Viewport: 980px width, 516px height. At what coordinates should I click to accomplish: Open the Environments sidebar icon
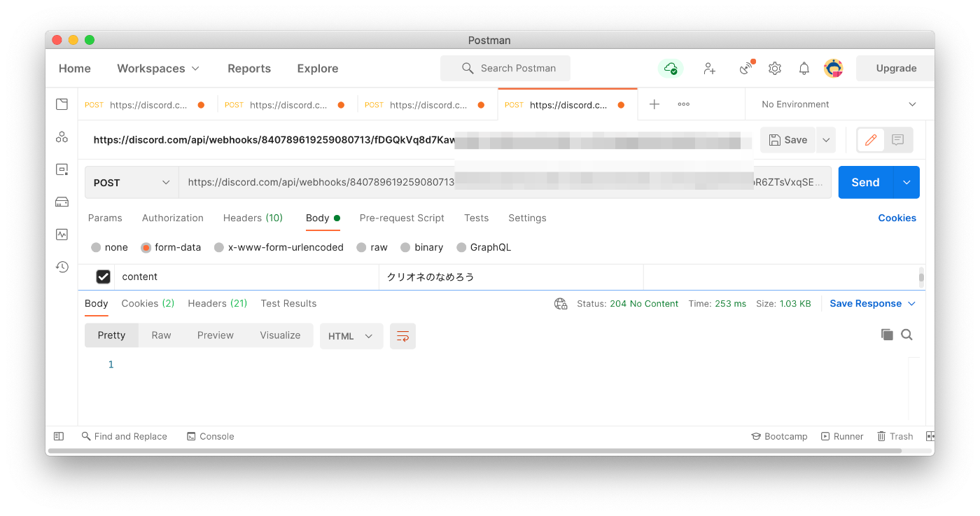coord(62,169)
